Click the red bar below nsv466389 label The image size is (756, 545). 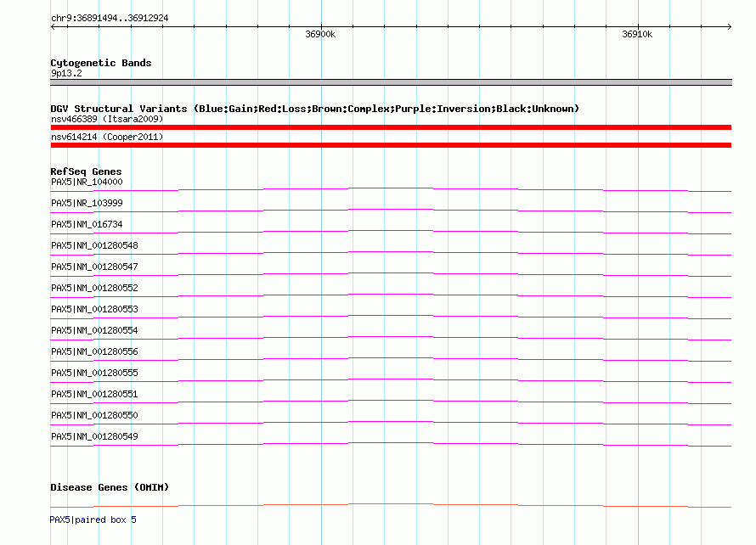(391, 127)
